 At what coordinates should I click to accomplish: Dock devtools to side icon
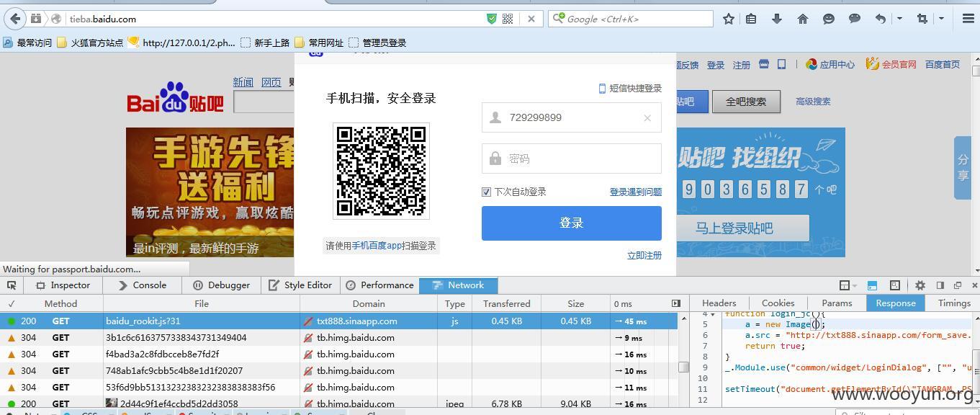(940, 285)
